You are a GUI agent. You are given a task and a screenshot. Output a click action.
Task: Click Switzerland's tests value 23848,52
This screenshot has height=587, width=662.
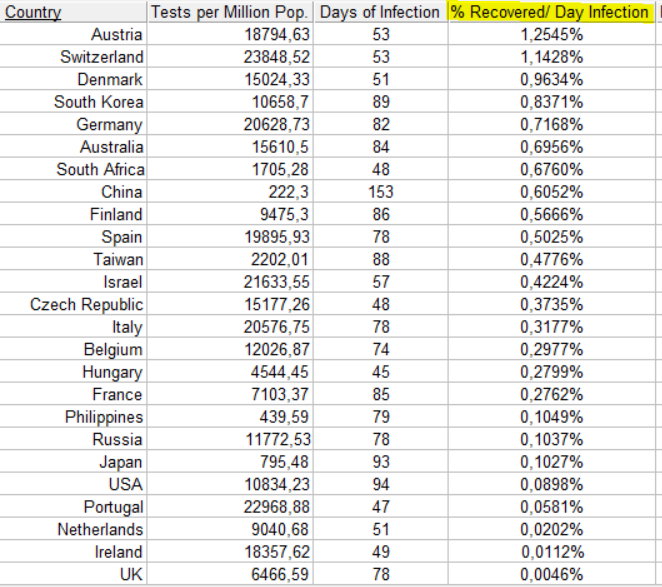[277, 57]
